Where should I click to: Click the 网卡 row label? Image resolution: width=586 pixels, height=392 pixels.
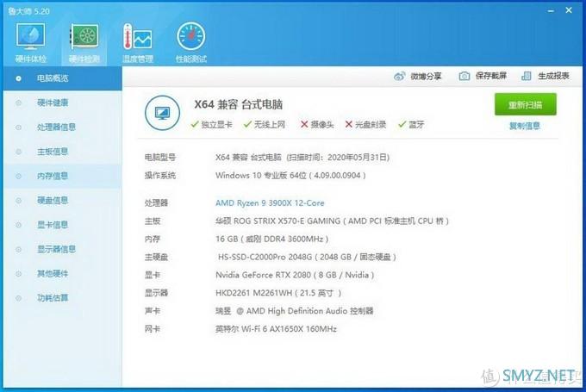coord(153,329)
